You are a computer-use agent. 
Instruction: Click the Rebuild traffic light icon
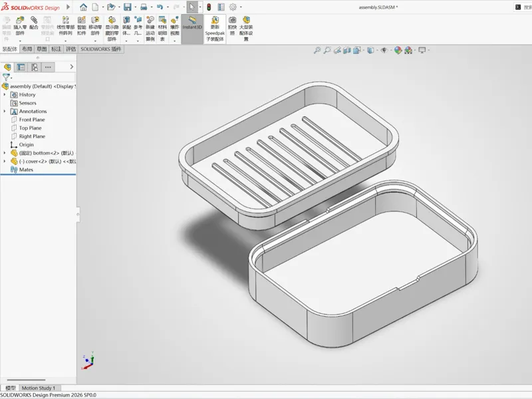pos(209,7)
